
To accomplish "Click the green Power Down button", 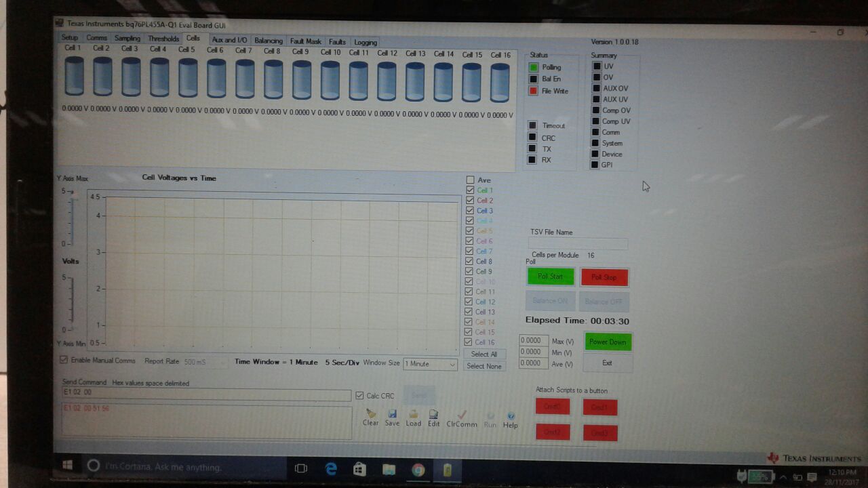I will (608, 342).
